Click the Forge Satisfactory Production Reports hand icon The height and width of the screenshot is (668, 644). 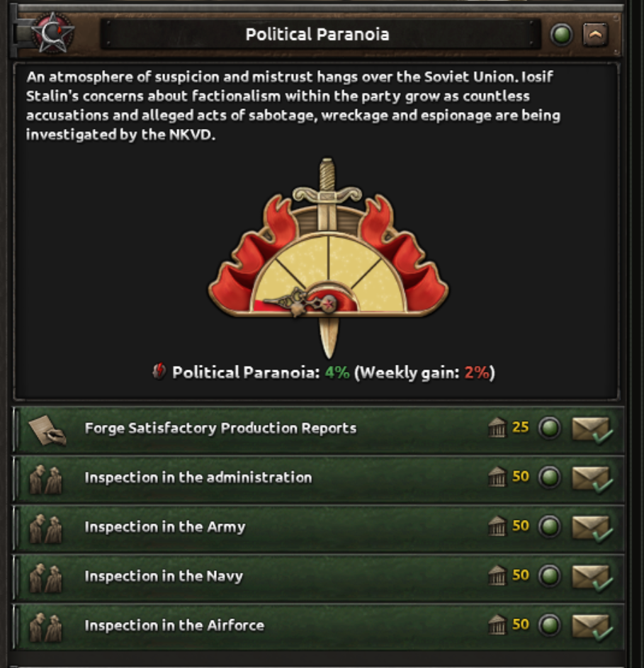pyautogui.click(x=47, y=429)
